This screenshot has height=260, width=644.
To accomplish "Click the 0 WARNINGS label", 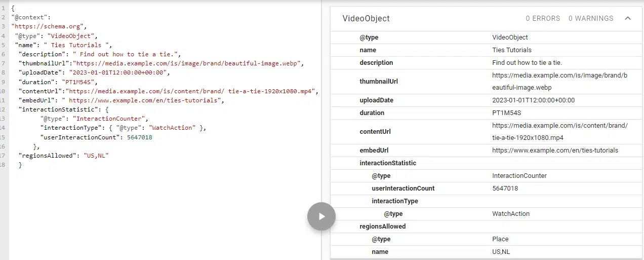I will coord(591,18).
